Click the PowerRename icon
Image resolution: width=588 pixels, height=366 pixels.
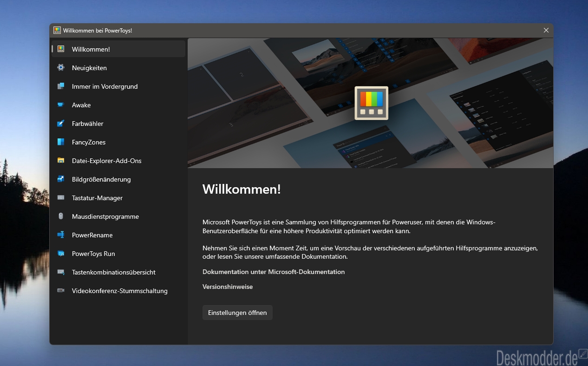point(61,235)
